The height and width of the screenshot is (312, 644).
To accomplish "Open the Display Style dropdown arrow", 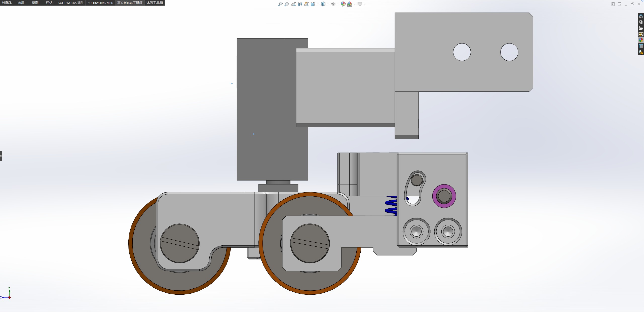I will pos(328,4).
